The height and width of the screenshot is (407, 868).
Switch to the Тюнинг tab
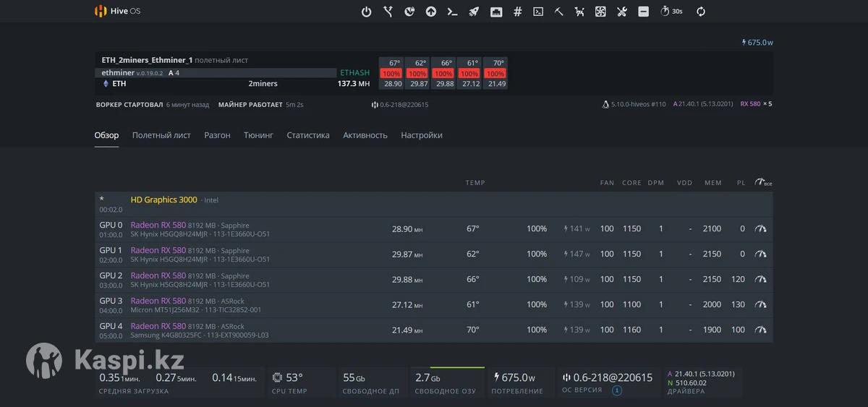pyautogui.click(x=258, y=135)
